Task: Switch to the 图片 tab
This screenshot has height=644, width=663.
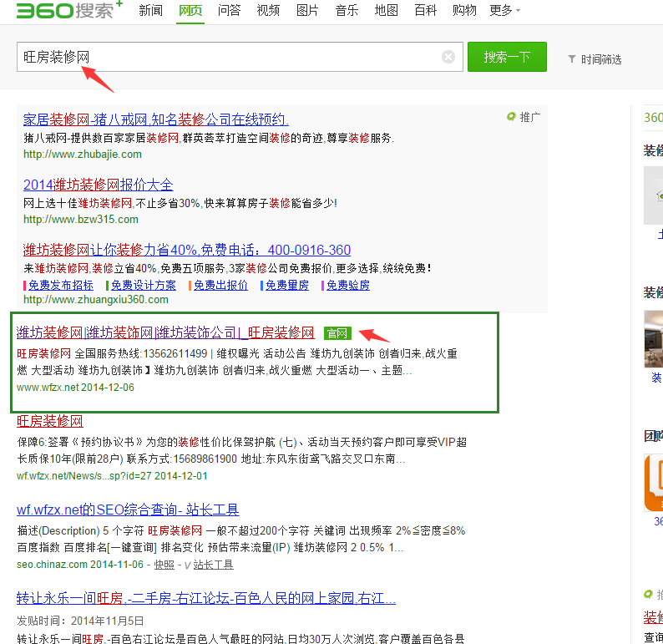Action: pos(307,11)
